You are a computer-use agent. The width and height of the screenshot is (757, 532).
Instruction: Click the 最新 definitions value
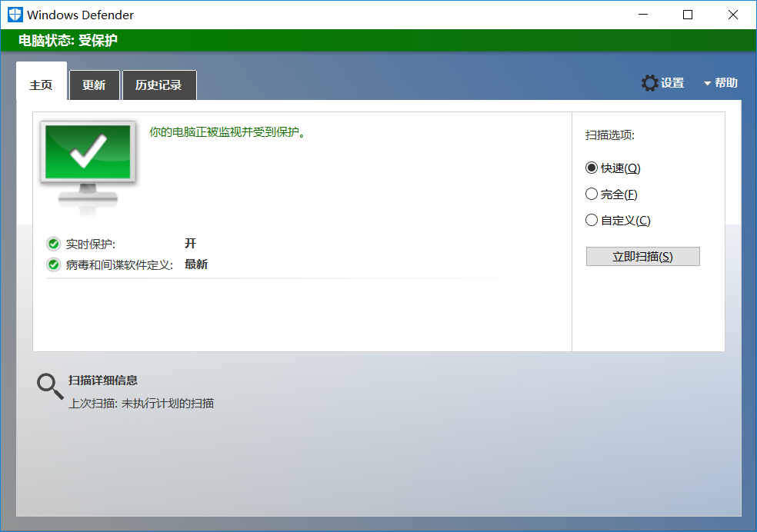[196, 264]
